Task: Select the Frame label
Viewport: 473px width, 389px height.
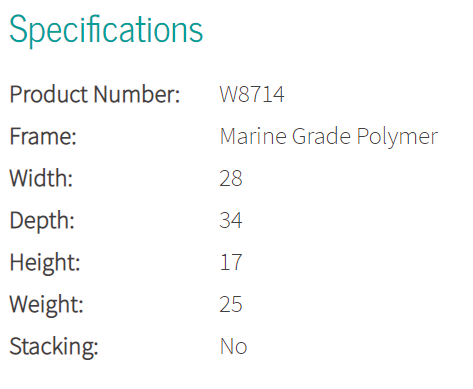Action: [43, 136]
